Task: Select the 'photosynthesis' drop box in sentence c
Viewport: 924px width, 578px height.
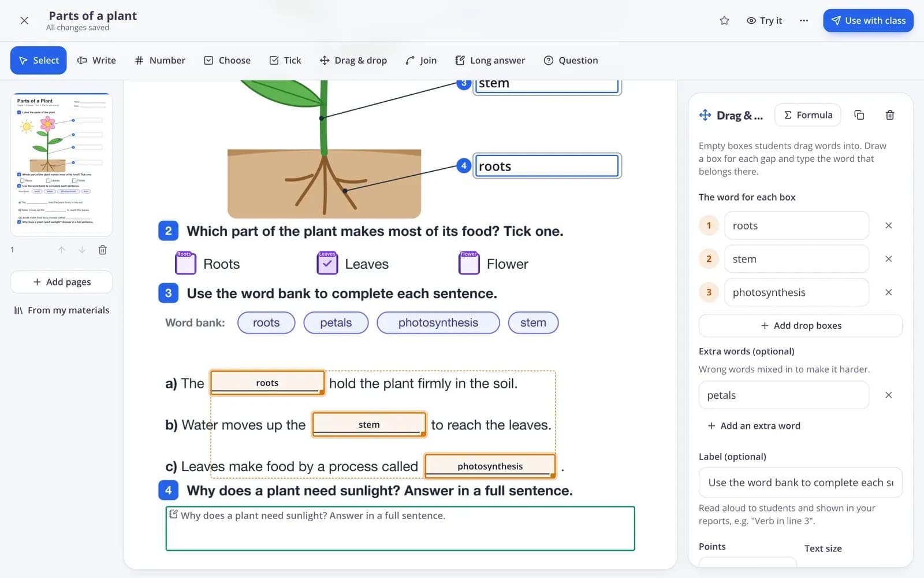Action: pyautogui.click(x=490, y=466)
